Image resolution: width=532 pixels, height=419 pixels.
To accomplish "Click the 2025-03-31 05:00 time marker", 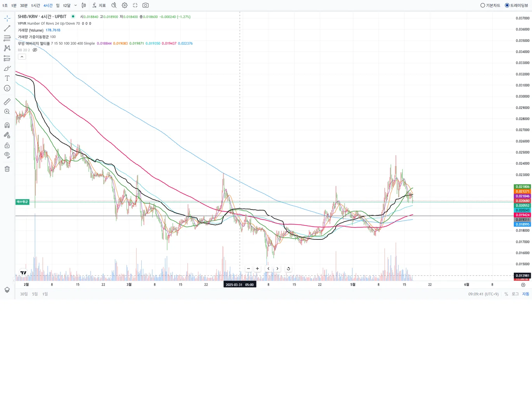I will coord(239,285).
